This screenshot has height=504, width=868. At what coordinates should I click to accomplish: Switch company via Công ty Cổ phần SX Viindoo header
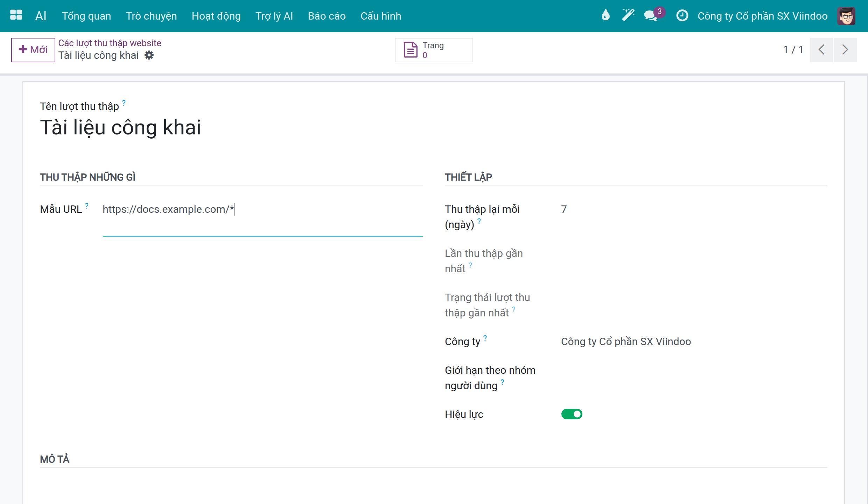(762, 16)
